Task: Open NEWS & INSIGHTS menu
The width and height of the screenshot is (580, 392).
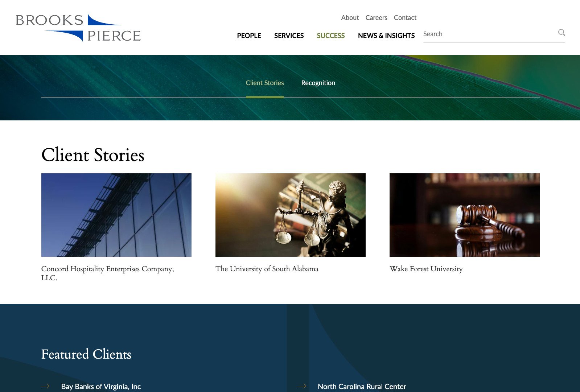Action: (x=386, y=36)
